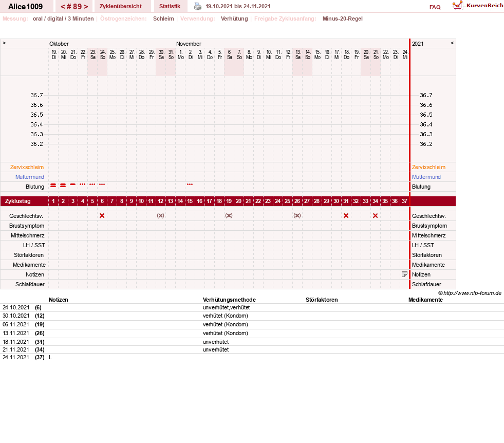
Task: Click the date column 13. Sa
Action: click(298, 54)
